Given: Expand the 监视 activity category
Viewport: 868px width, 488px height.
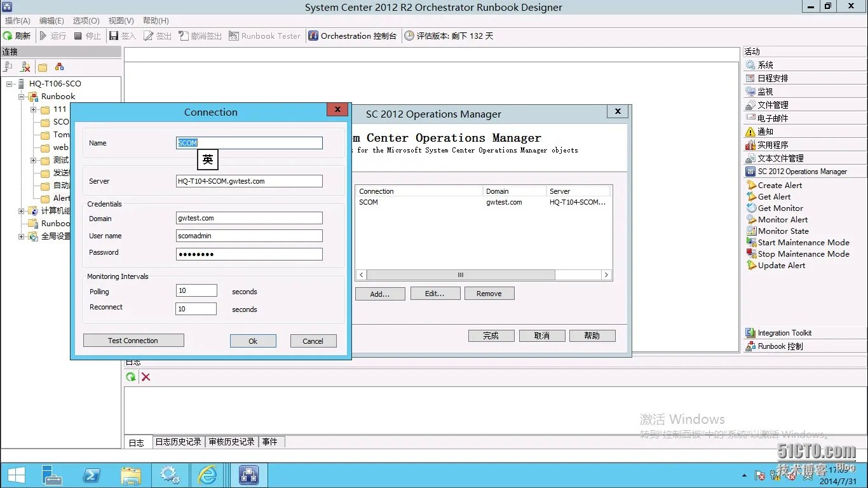Looking at the screenshot, I should [x=805, y=91].
